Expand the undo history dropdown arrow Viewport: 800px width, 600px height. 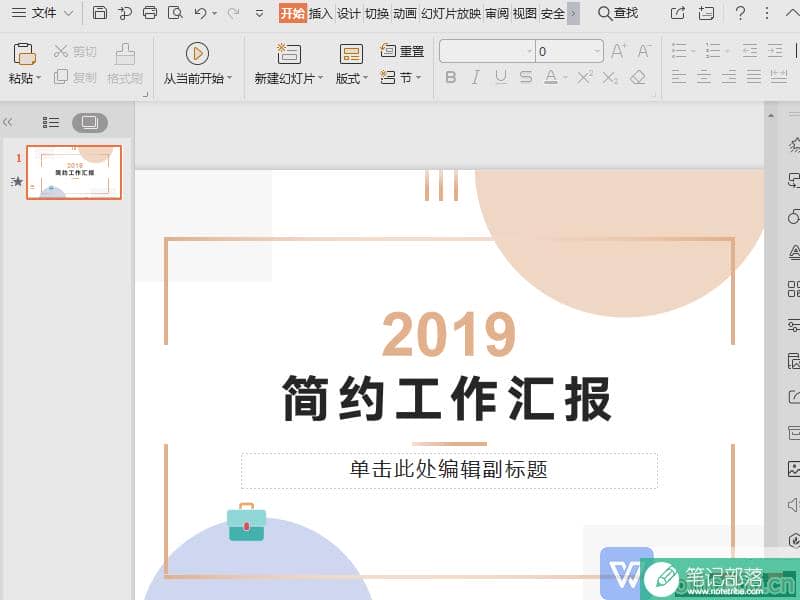tap(214, 13)
